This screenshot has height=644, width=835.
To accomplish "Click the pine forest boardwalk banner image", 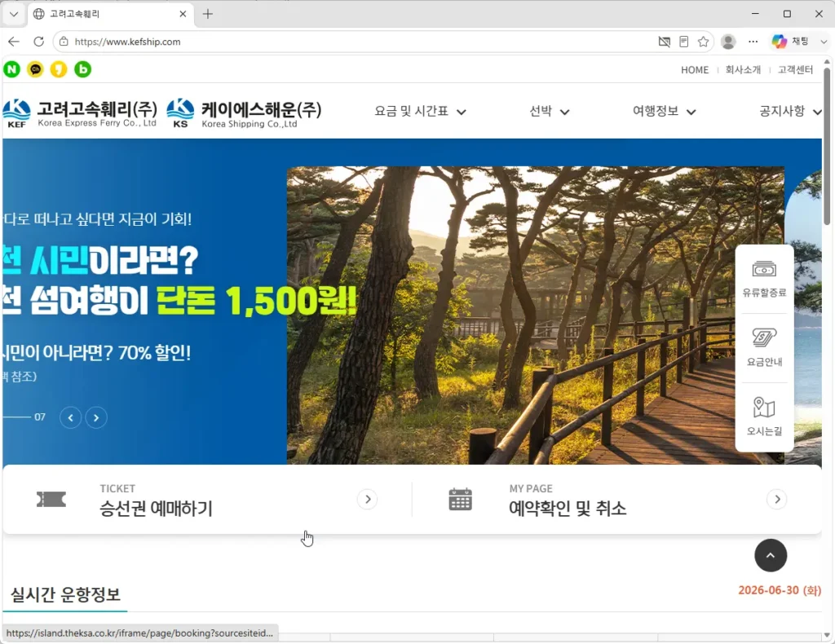I will click(535, 315).
